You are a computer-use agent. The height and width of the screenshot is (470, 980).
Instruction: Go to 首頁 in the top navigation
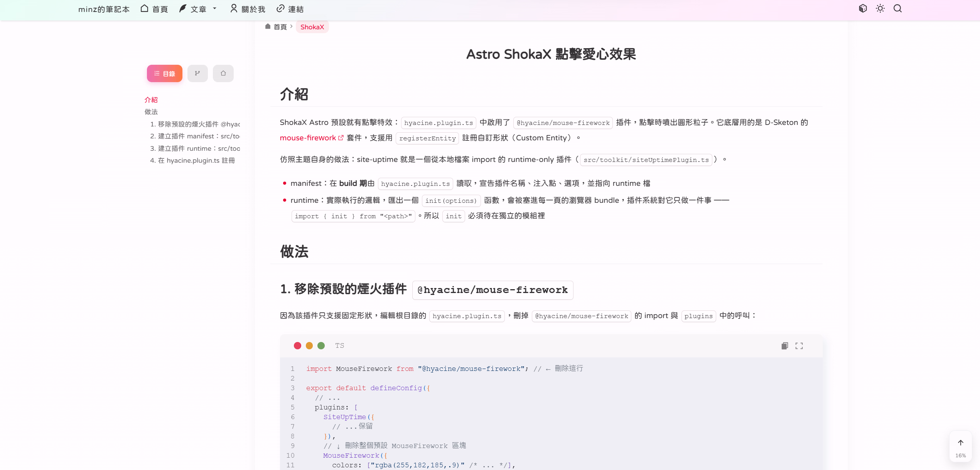(x=154, y=9)
